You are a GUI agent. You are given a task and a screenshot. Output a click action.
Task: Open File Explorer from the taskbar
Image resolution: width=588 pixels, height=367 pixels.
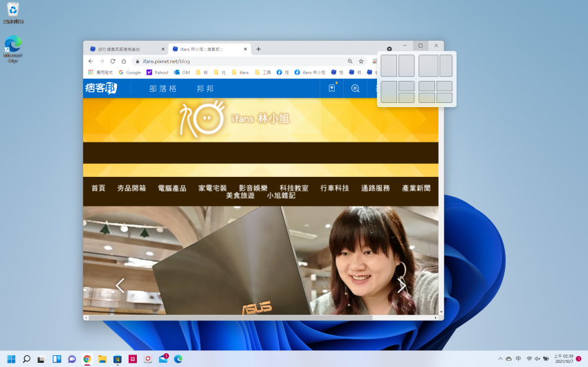tap(102, 359)
